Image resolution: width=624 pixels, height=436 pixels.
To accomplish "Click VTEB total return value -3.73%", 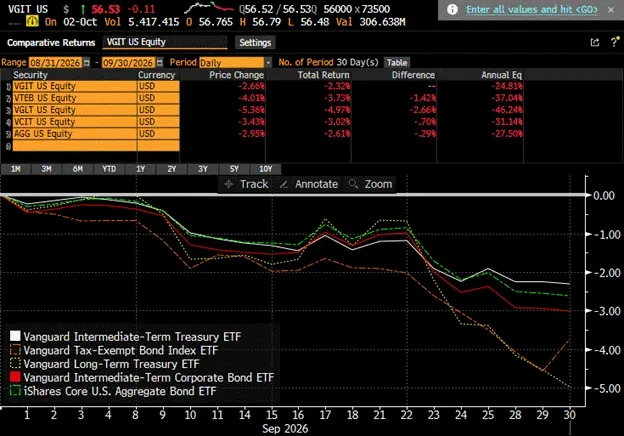I will pyautogui.click(x=337, y=98).
